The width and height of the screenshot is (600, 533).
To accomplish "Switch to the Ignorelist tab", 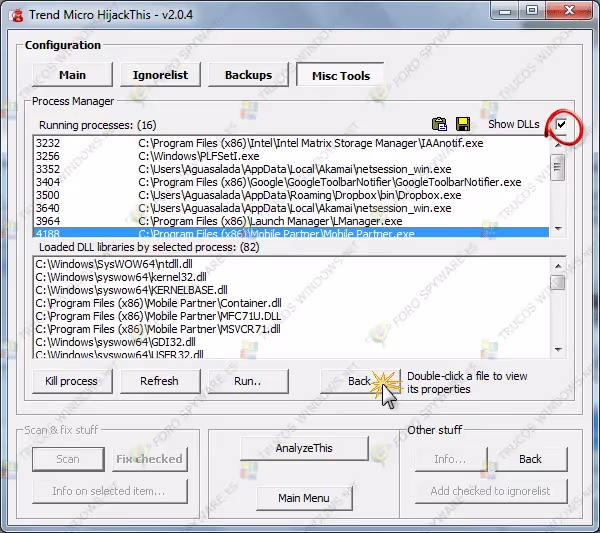I will click(160, 75).
